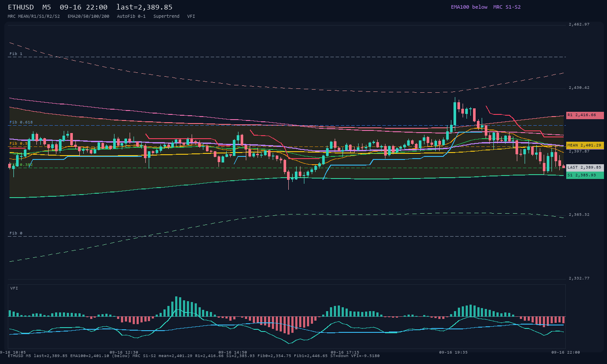Click the LAST 2,389.85 price tag
Screen dimensions: 607x364
click(585, 167)
